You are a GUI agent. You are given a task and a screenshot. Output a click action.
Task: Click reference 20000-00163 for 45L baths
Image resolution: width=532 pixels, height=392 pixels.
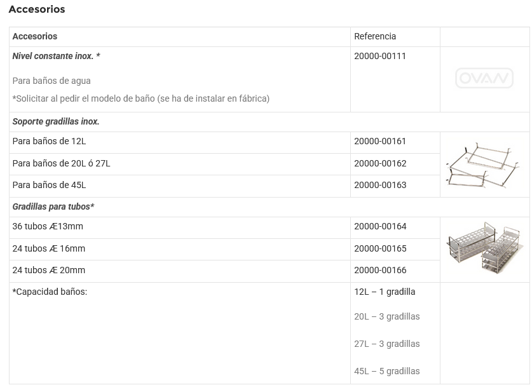point(380,185)
